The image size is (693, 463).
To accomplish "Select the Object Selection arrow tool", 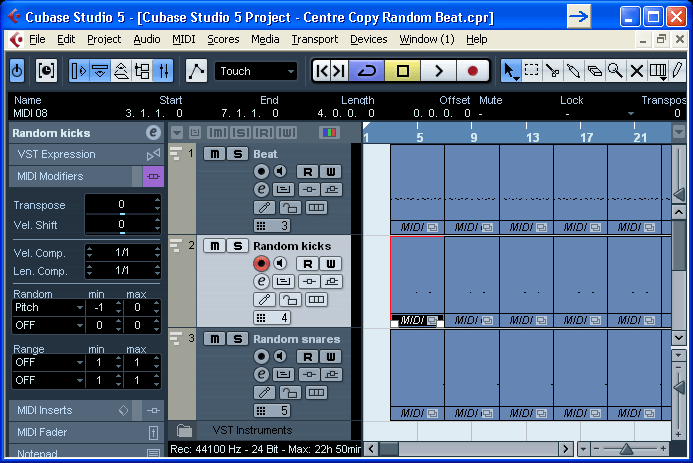I will point(510,71).
